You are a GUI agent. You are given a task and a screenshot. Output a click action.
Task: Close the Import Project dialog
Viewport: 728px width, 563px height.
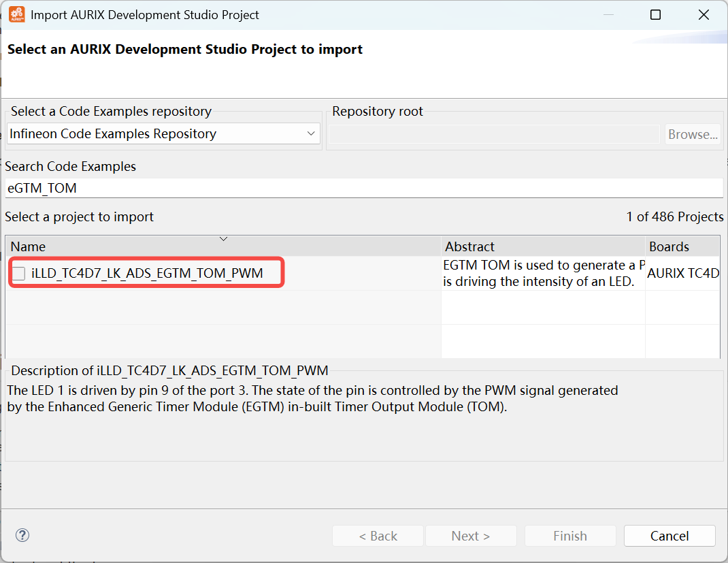[x=704, y=15]
